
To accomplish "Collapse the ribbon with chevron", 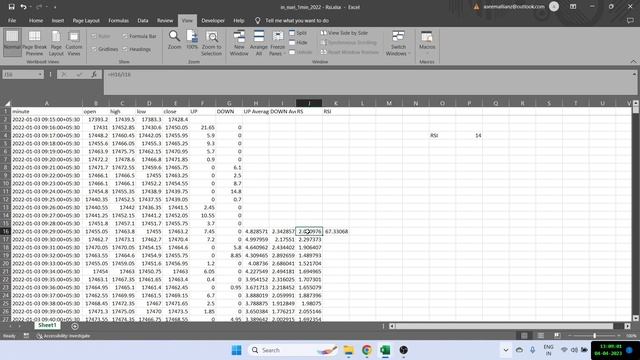I will 633,62.
